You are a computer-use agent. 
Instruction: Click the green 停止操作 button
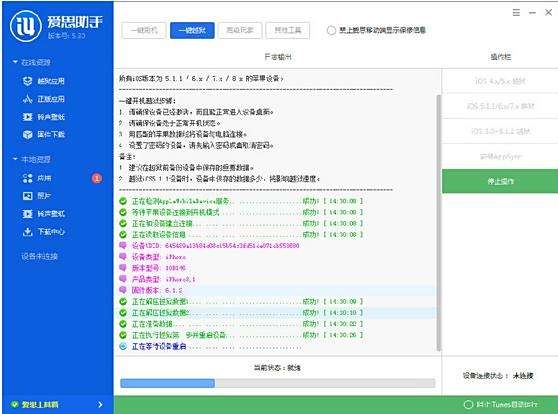coord(500,181)
